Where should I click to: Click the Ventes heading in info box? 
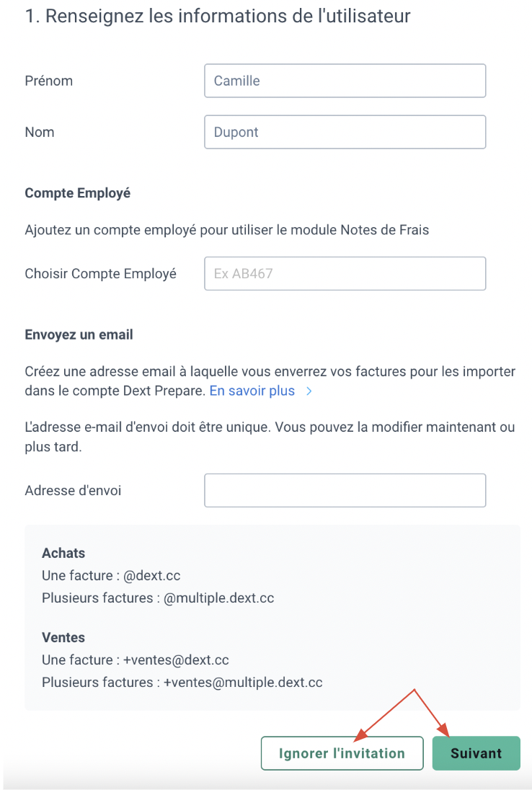63,637
